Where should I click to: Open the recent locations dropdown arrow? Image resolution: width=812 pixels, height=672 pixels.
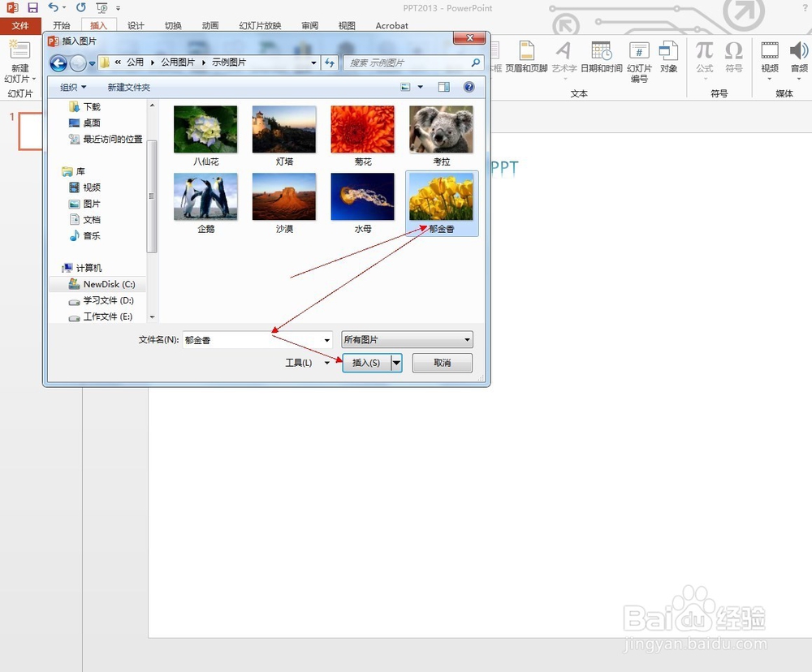(92, 63)
